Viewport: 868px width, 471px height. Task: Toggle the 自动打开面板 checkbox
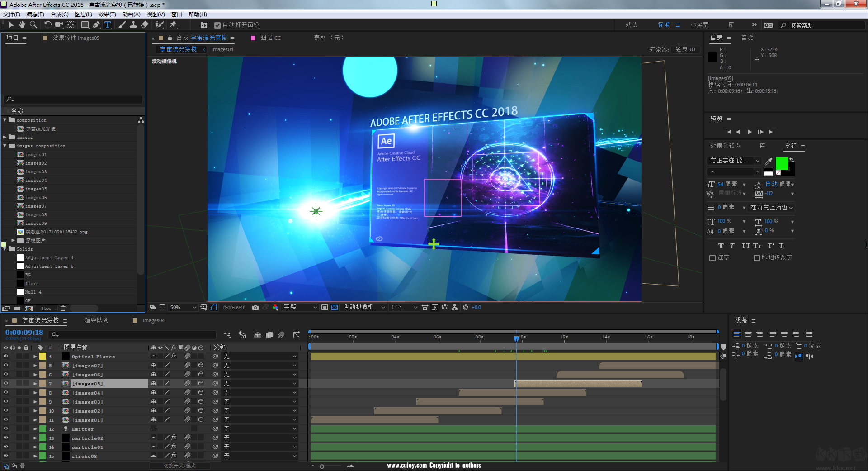click(217, 25)
